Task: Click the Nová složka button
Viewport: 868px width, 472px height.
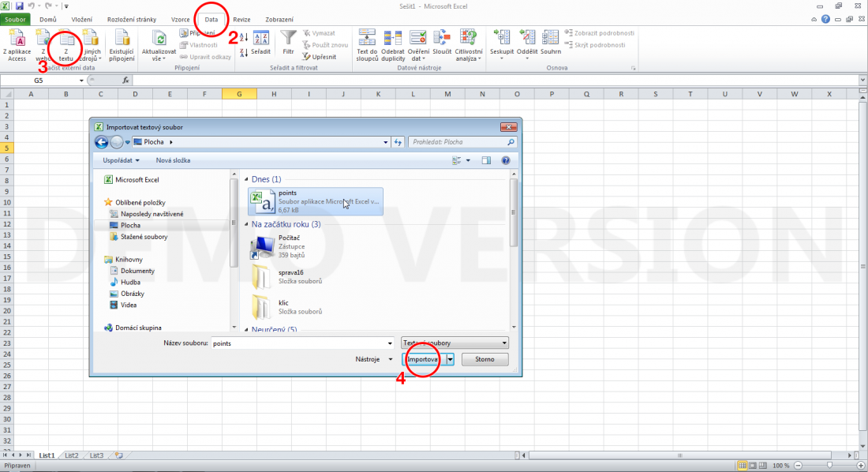Action: click(x=173, y=160)
